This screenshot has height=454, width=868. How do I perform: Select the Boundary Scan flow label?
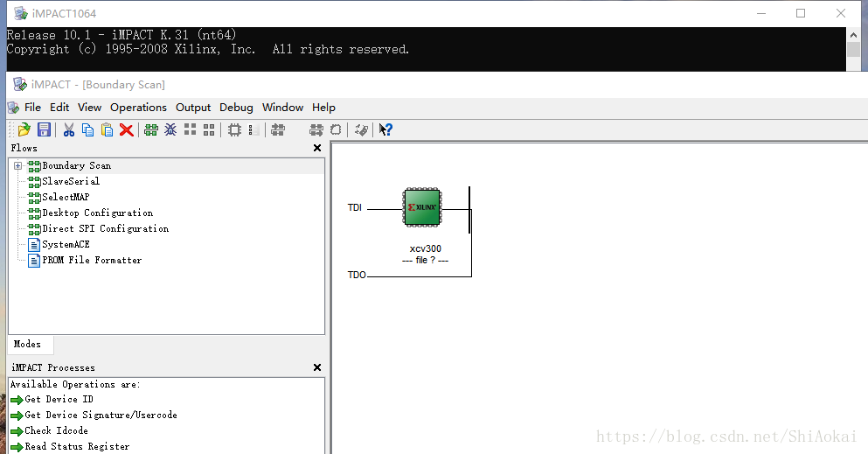tap(76, 165)
